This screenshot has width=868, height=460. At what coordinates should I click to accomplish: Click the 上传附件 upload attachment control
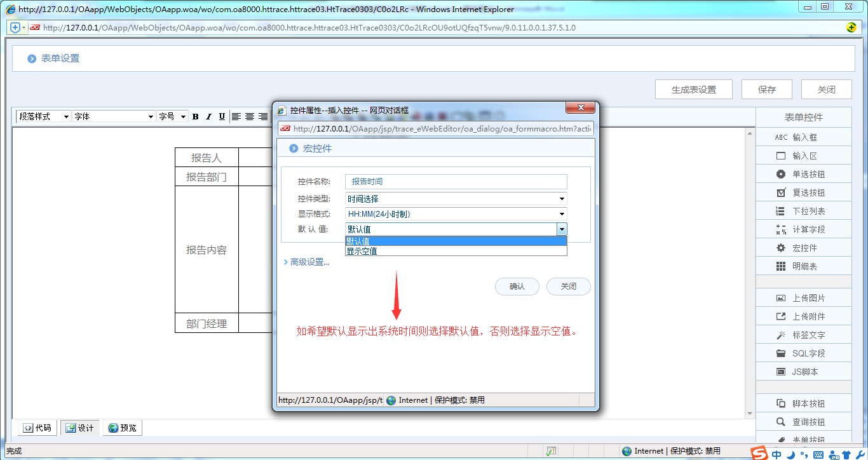[x=803, y=316]
